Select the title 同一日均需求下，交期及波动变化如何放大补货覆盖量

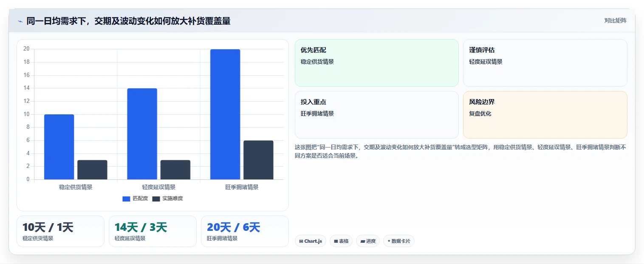tap(128, 21)
